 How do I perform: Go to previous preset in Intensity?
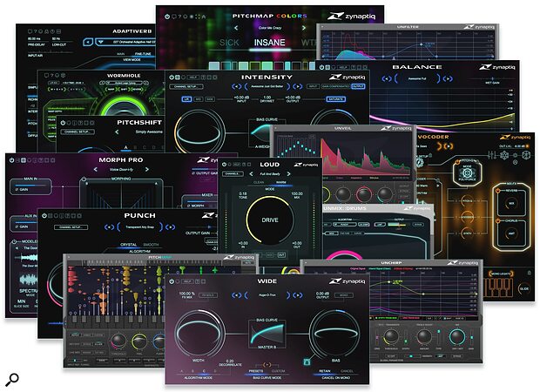coord(236,86)
